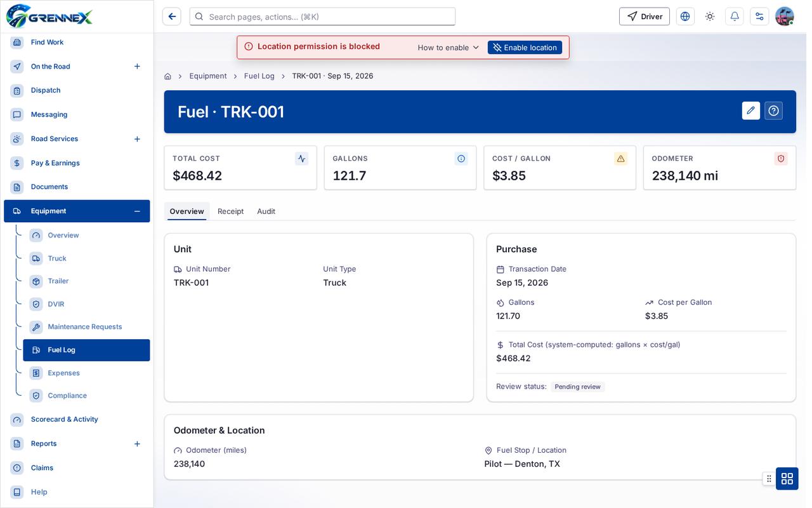Open the grid apps launcher button
812x508 pixels.
(787, 479)
